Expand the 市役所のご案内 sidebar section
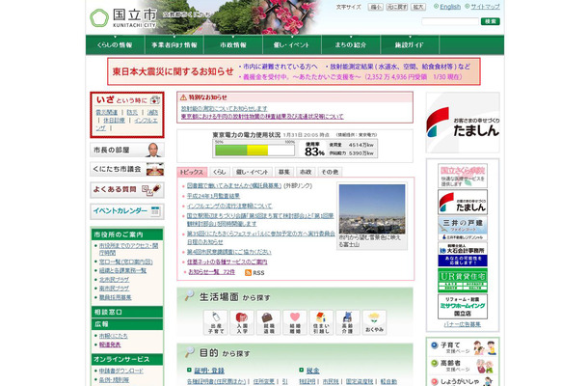The image size is (588, 386). 127,234
